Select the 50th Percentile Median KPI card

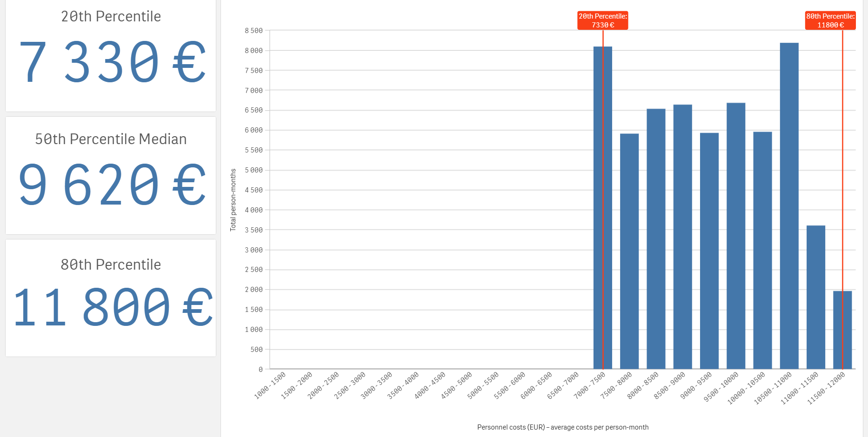click(111, 175)
